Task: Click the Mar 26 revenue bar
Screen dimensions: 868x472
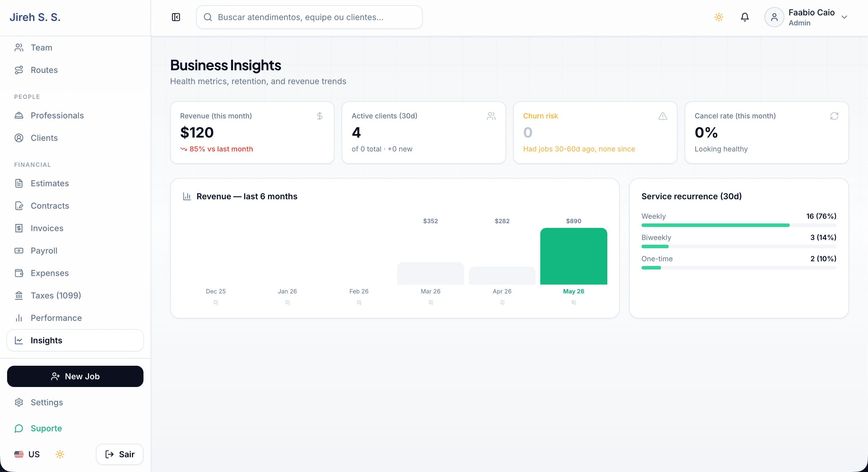Action: [x=430, y=273]
